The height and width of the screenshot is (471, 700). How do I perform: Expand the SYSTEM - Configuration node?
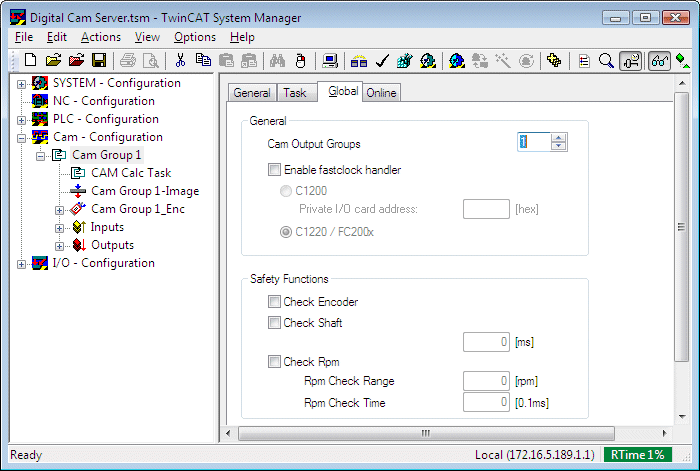(x=21, y=84)
